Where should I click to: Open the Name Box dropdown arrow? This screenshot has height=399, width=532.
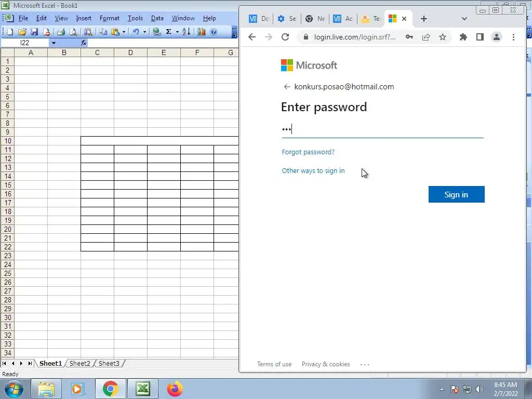[54, 43]
